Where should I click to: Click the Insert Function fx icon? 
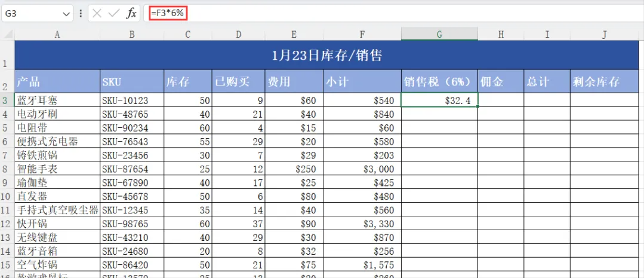(x=131, y=13)
